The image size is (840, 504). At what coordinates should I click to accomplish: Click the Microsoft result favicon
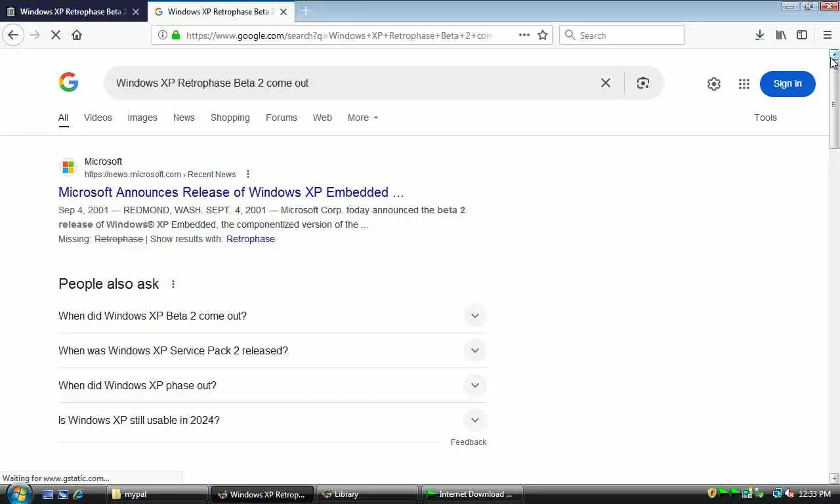click(x=68, y=167)
